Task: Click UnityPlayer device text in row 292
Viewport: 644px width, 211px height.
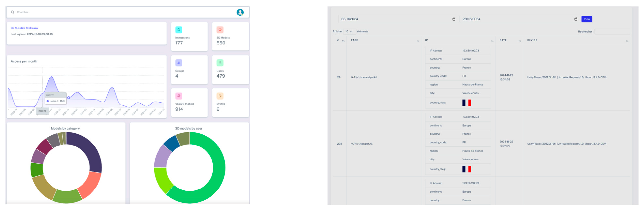Action: tap(567, 144)
